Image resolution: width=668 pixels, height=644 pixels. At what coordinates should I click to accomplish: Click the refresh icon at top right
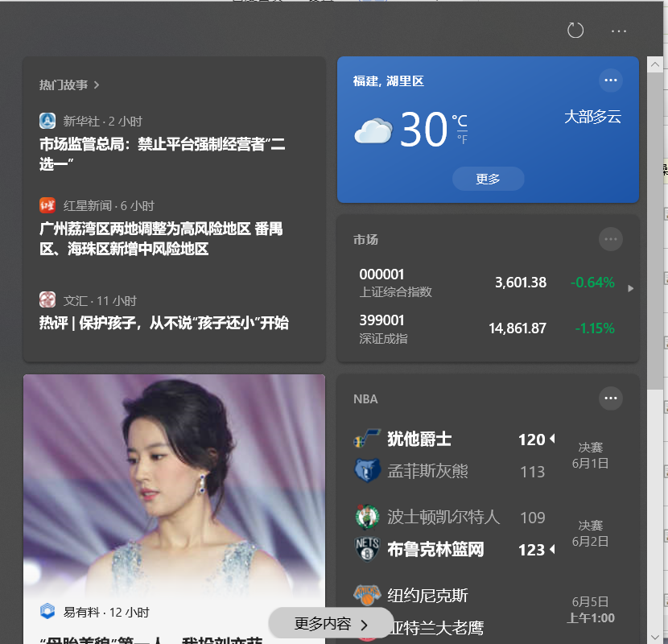(575, 30)
